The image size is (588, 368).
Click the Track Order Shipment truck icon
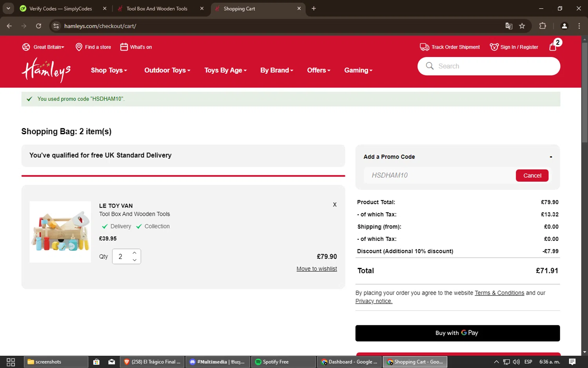click(424, 47)
